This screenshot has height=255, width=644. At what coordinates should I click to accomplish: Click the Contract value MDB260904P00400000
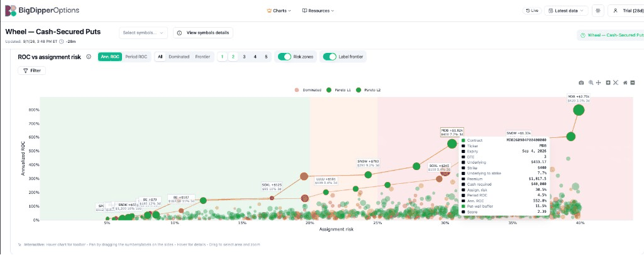point(526,140)
